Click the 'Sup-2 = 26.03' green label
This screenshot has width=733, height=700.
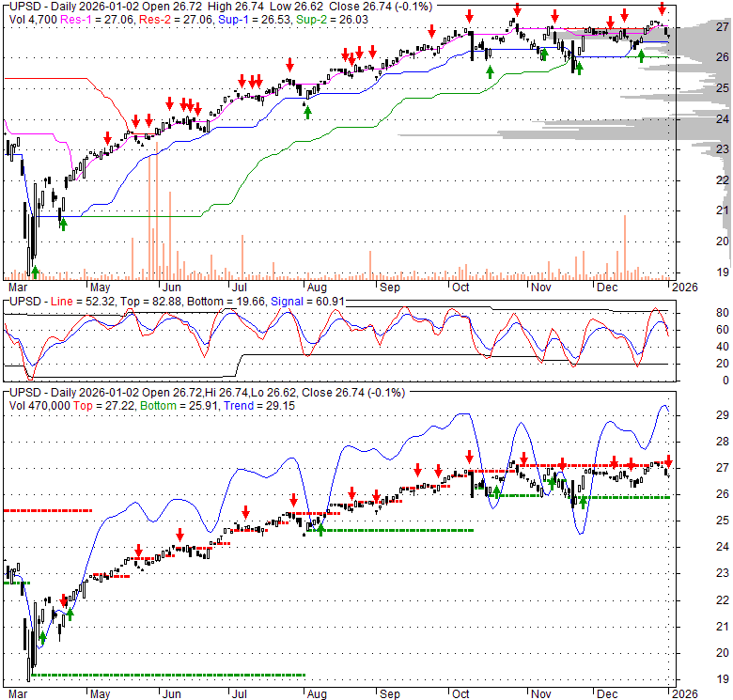pyautogui.click(x=332, y=20)
